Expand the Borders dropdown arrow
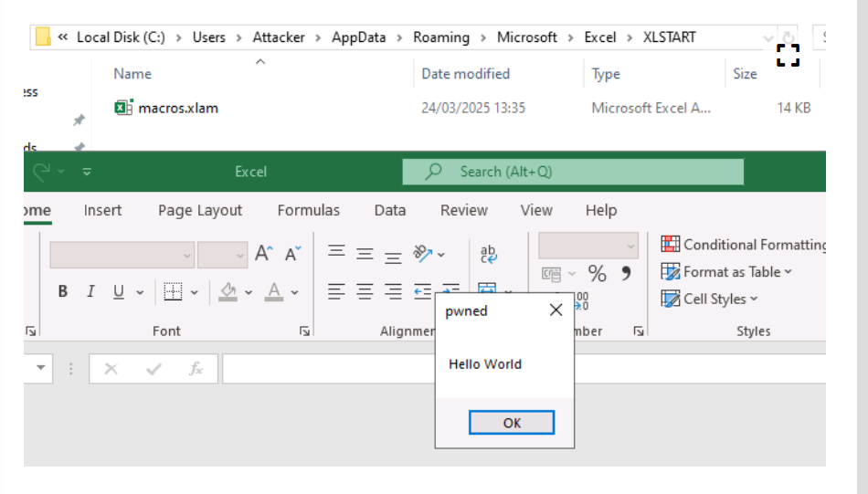The height and width of the screenshot is (494, 868). coord(195,292)
